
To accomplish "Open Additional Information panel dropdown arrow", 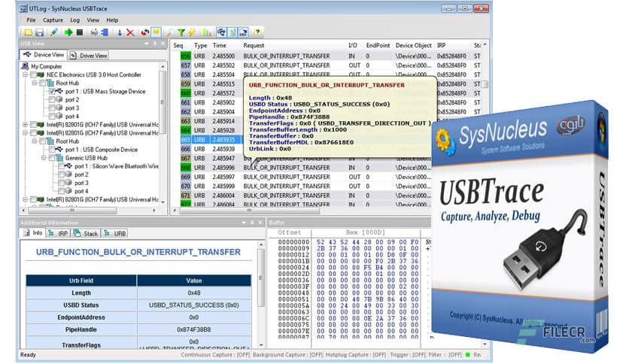I will 244,222.
